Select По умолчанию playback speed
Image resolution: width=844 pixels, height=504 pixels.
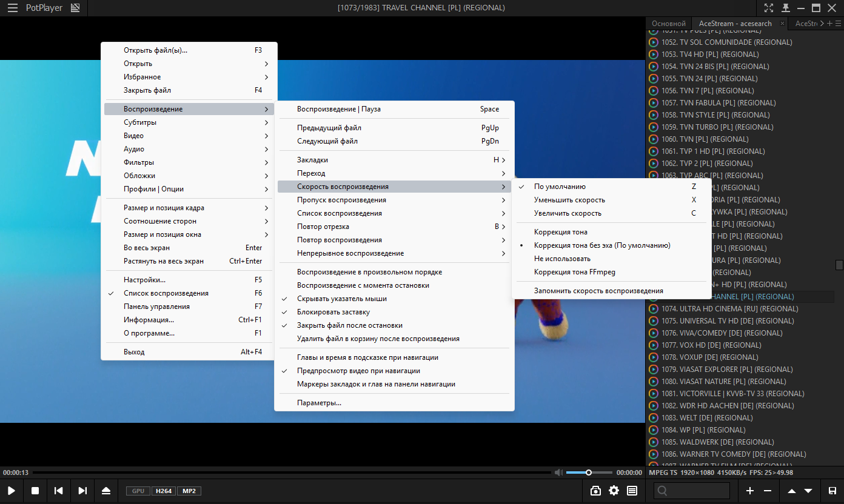coord(611,187)
